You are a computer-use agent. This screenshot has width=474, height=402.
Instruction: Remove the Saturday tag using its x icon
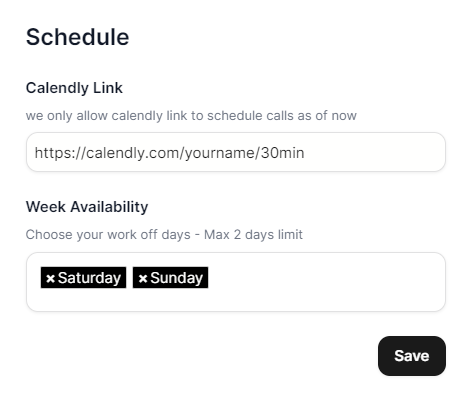tap(50, 278)
